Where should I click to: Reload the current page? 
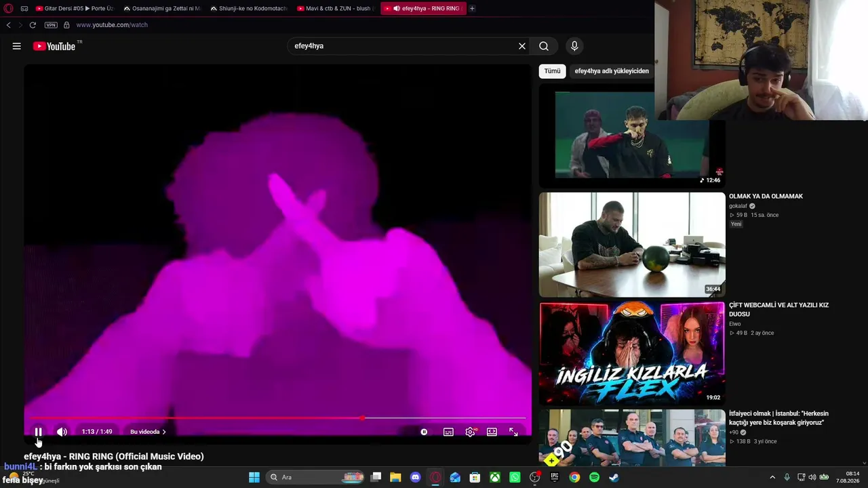(x=33, y=25)
